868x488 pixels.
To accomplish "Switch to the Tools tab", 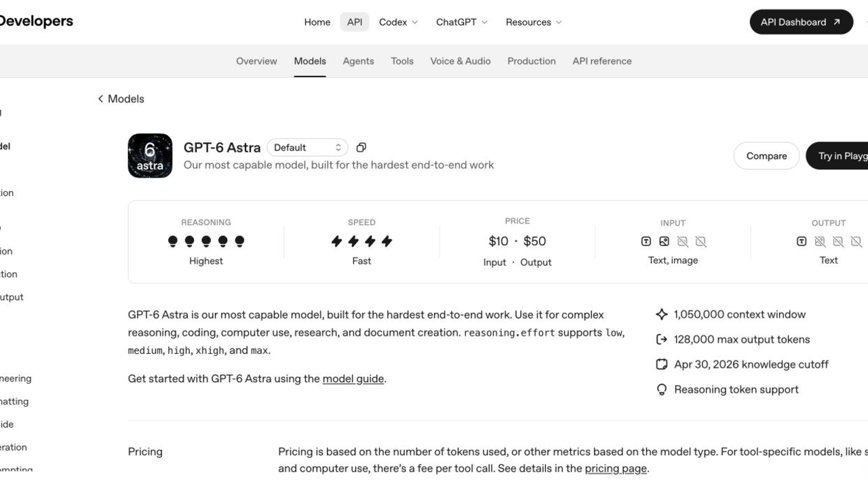I will pyautogui.click(x=402, y=61).
